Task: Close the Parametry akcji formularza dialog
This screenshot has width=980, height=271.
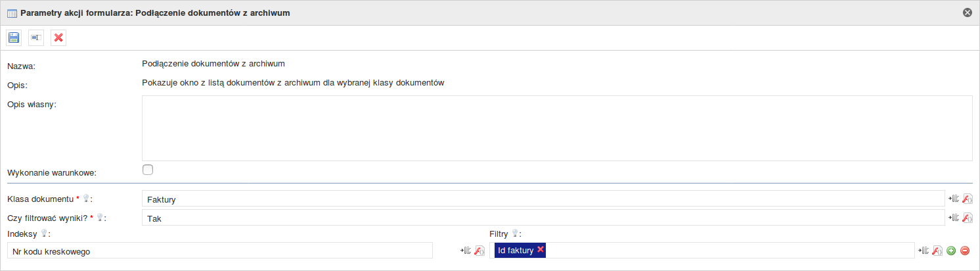Action: coord(967,12)
